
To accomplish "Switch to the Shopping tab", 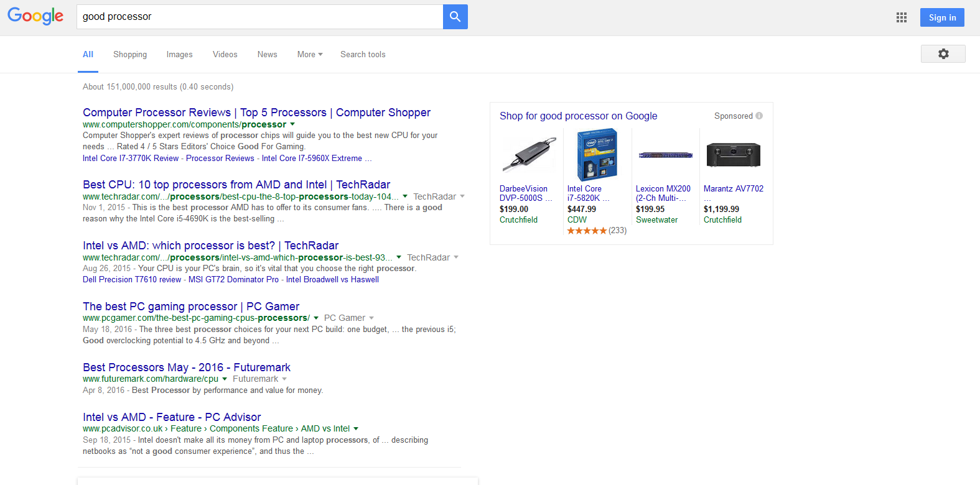I will pos(130,54).
